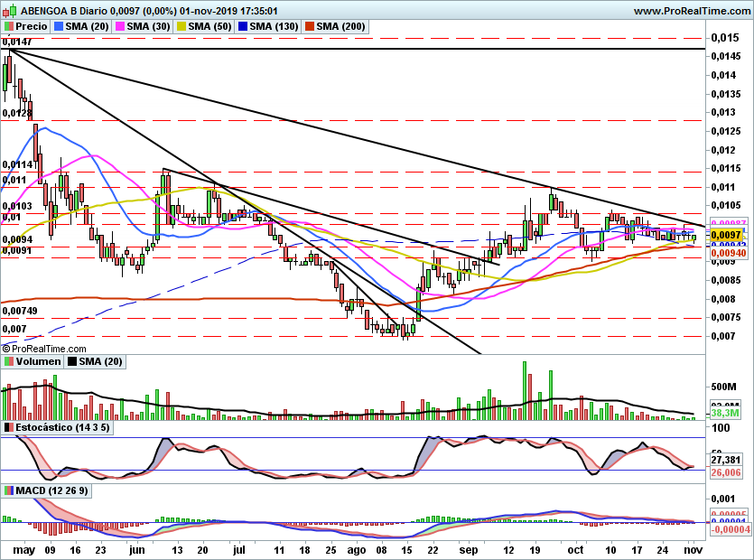The image size is (754, 560).
Task: Click the black volume SMA (20) swatch
Action: [72, 361]
